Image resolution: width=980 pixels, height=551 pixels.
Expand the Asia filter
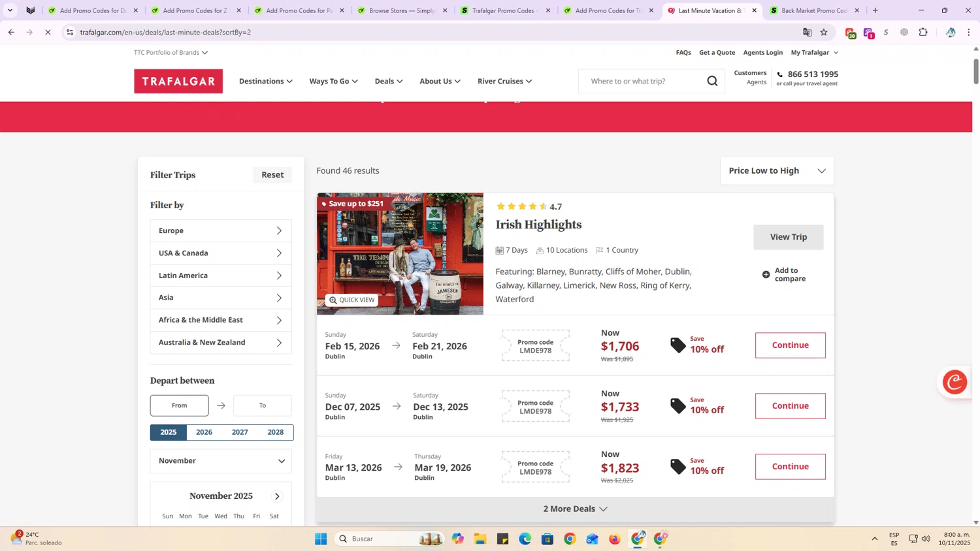coord(221,298)
